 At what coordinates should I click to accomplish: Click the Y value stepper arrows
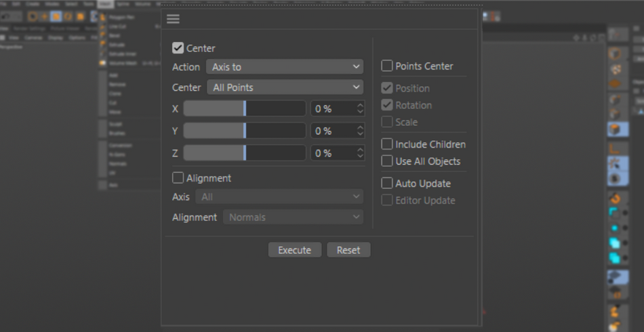tap(360, 131)
